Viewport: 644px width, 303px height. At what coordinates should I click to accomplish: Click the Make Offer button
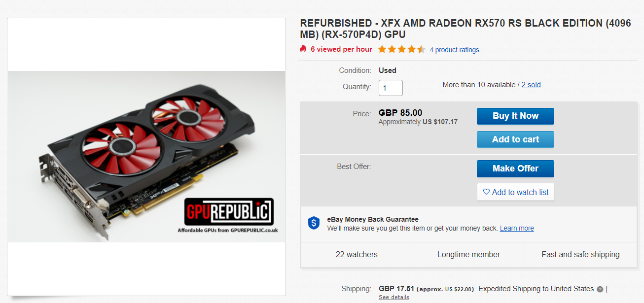point(515,168)
